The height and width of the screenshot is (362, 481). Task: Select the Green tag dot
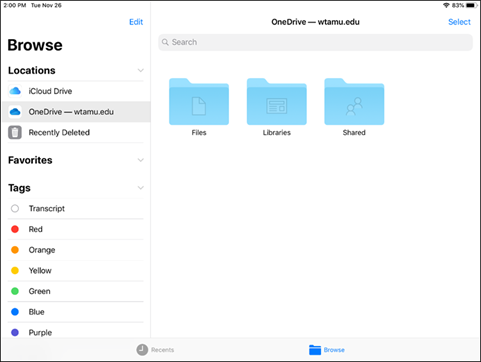coord(15,291)
